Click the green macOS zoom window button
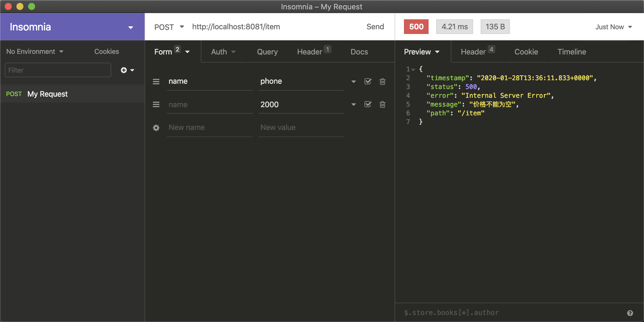The image size is (644, 322). (x=32, y=6)
